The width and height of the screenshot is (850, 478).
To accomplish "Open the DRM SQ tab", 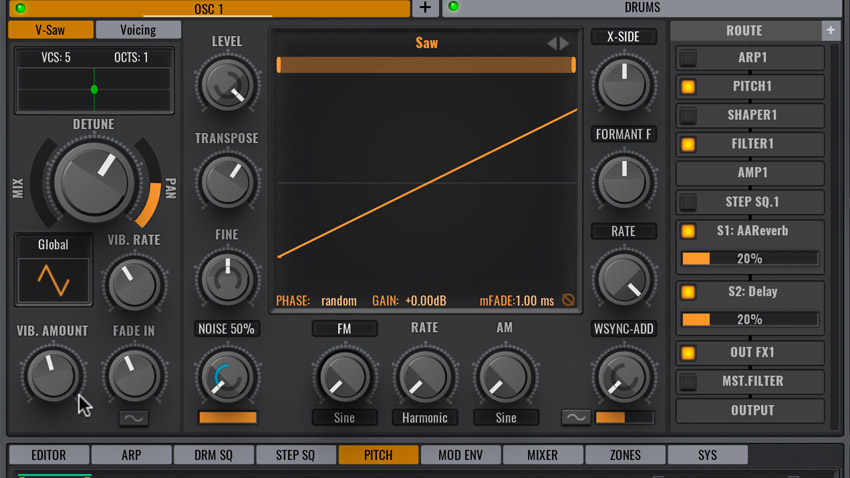I will coord(214,455).
